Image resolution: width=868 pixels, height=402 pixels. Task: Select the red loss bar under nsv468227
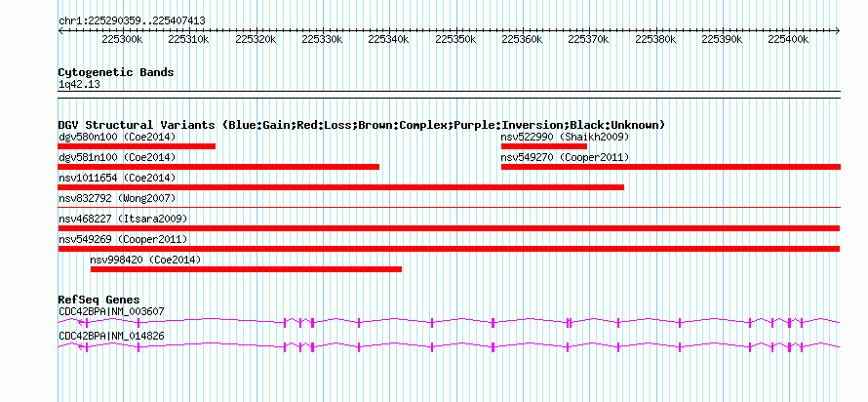point(449,228)
